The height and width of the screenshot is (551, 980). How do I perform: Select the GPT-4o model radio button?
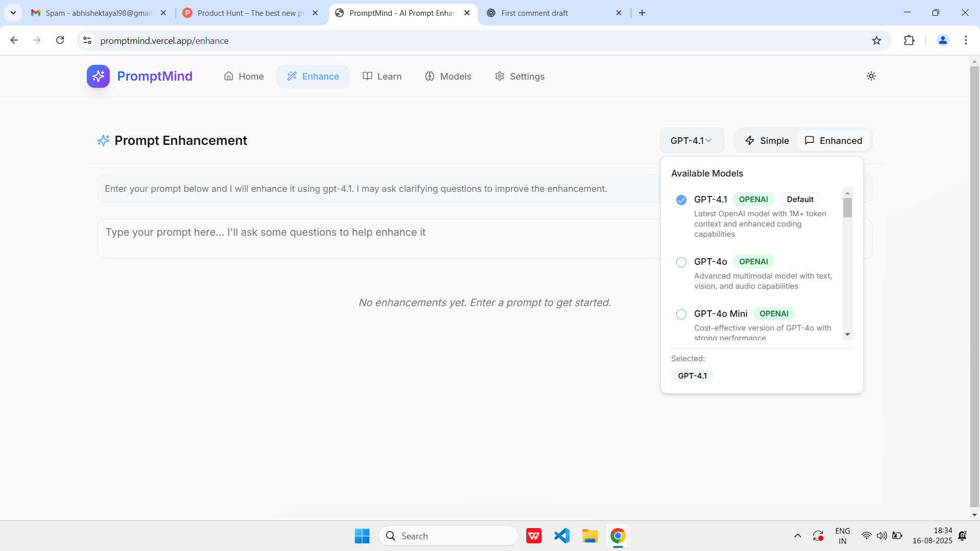[681, 262]
